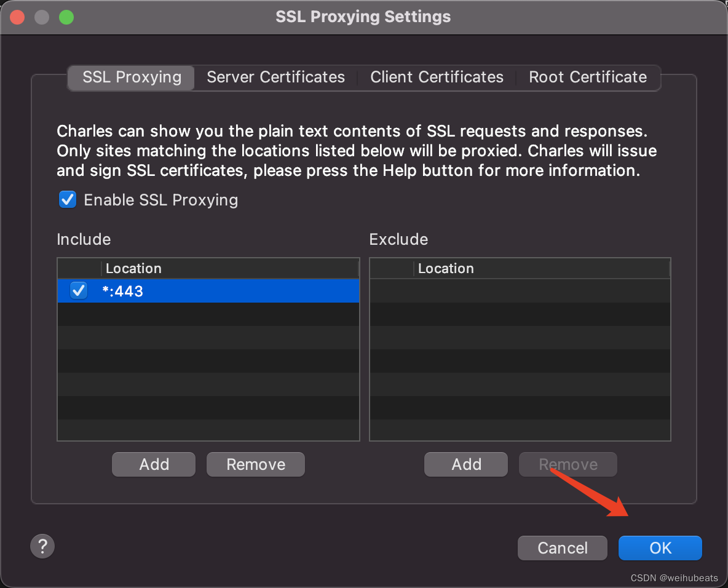This screenshot has height=588, width=728.
Task: Switch to the SSL Proxying tab
Action: click(x=132, y=77)
